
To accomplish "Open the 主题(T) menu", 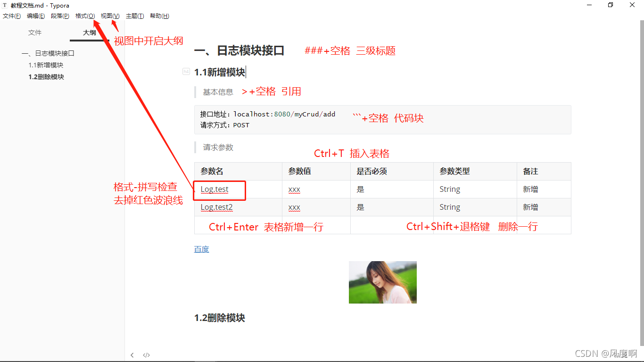I will pos(135,16).
